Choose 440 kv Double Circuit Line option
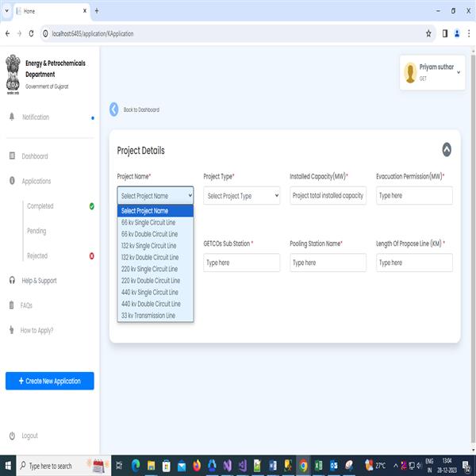The height and width of the screenshot is (476, 476). [x=155, y=304]
